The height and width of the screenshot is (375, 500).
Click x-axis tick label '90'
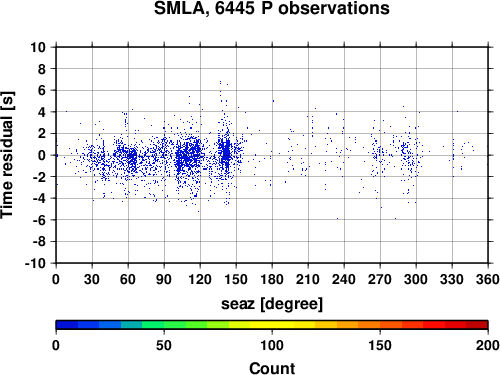164,279
